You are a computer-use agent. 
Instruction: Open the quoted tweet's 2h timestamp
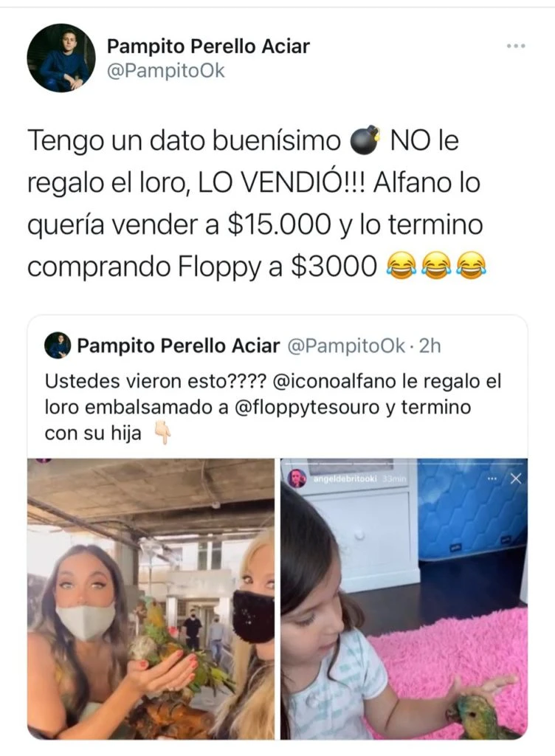click(x=430, y=346)
